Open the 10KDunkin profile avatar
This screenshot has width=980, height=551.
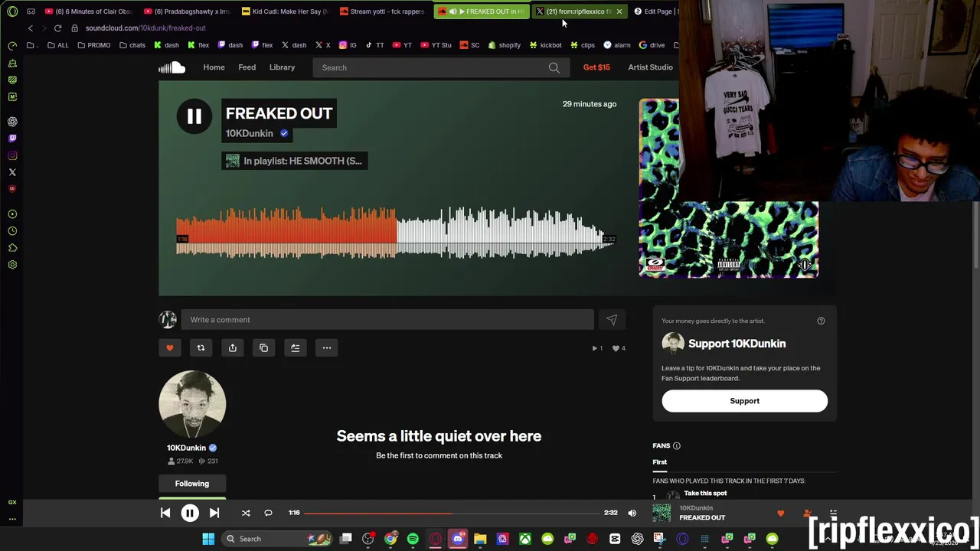click(192, 404)
